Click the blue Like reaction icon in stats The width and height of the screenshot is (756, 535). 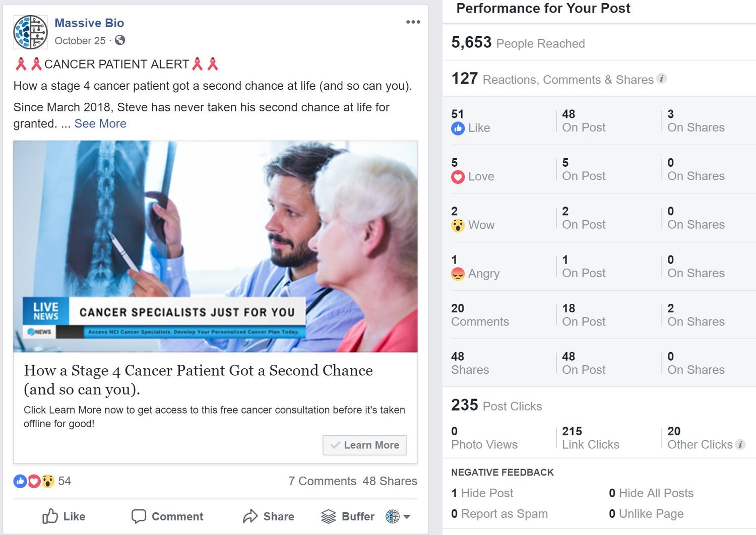(458, 128)
